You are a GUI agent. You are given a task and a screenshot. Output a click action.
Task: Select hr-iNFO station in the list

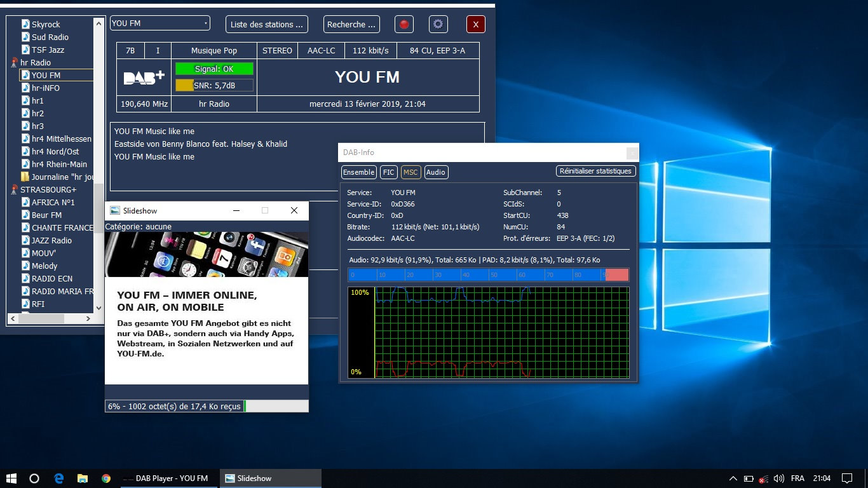(x=46, y=88)
